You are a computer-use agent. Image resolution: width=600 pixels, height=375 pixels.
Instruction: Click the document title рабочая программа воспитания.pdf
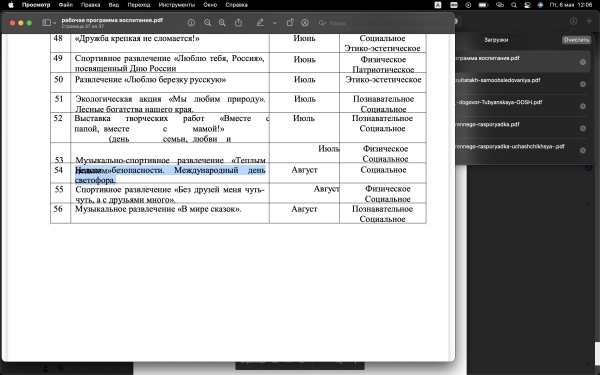click(112, 20)
